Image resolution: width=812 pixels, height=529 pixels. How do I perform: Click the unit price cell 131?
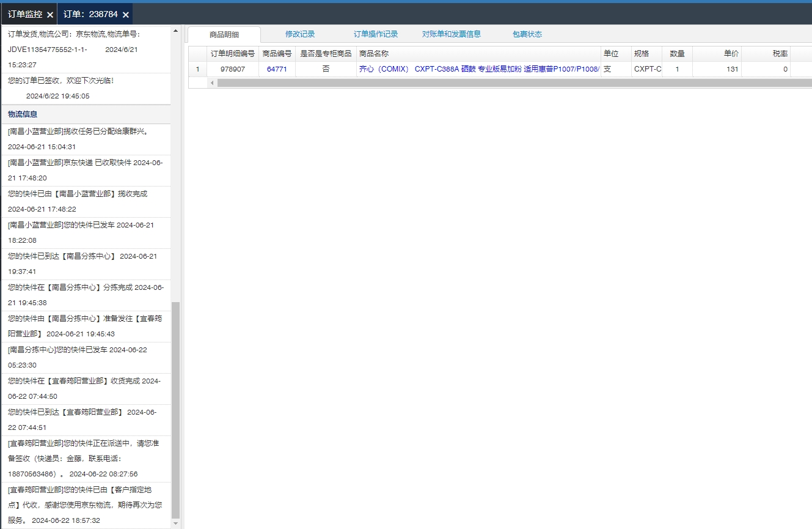pos(717,69)
